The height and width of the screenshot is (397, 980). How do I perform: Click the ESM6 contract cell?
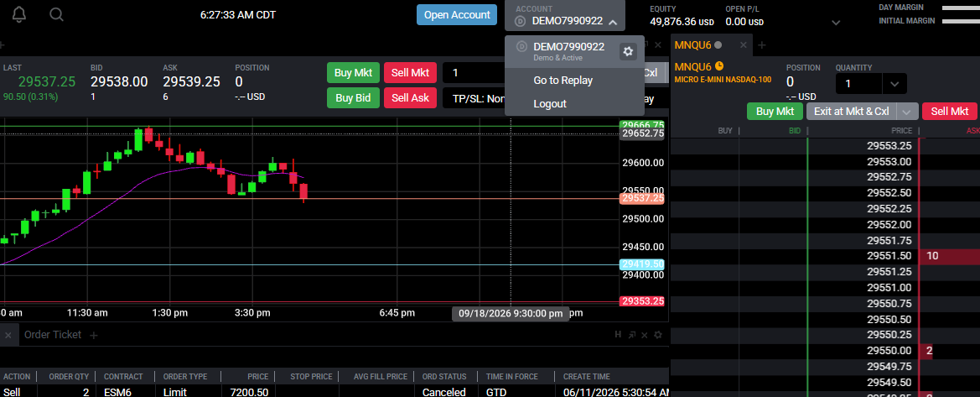point(119,392)
